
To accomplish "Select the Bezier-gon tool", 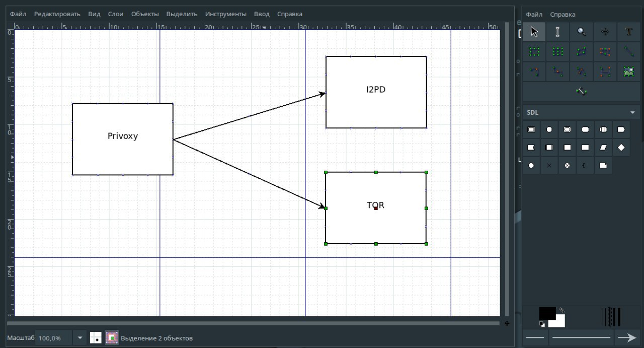I will point(605,51).
